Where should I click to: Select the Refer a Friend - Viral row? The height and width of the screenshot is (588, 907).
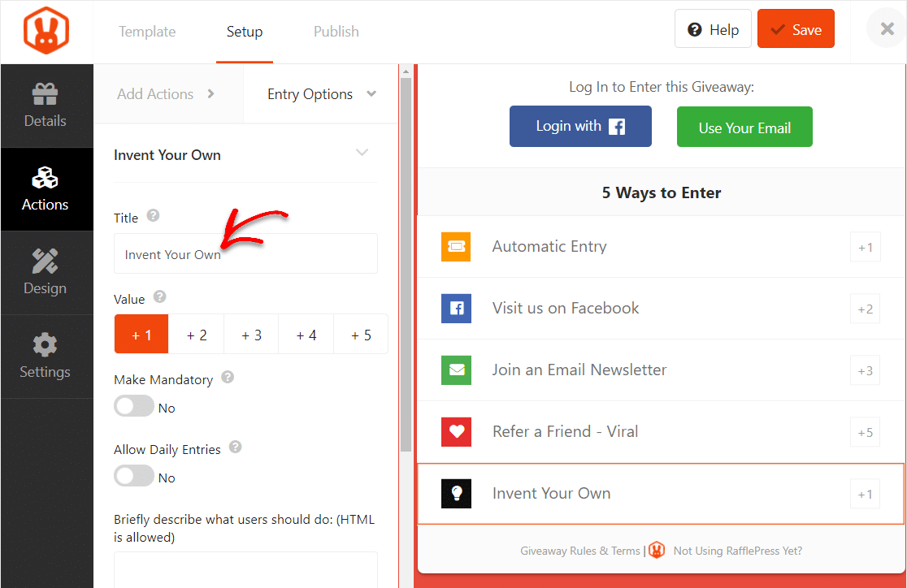(661, 432)
